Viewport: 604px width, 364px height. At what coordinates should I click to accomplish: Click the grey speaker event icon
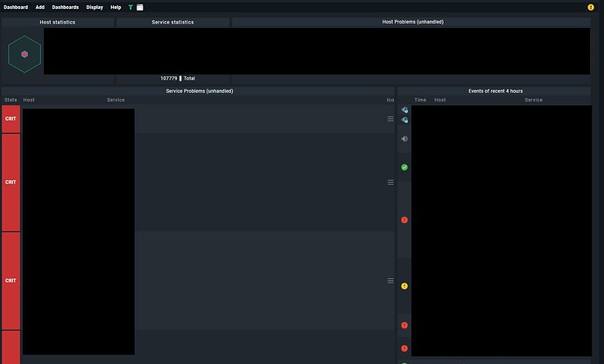(x=404, y=139)
